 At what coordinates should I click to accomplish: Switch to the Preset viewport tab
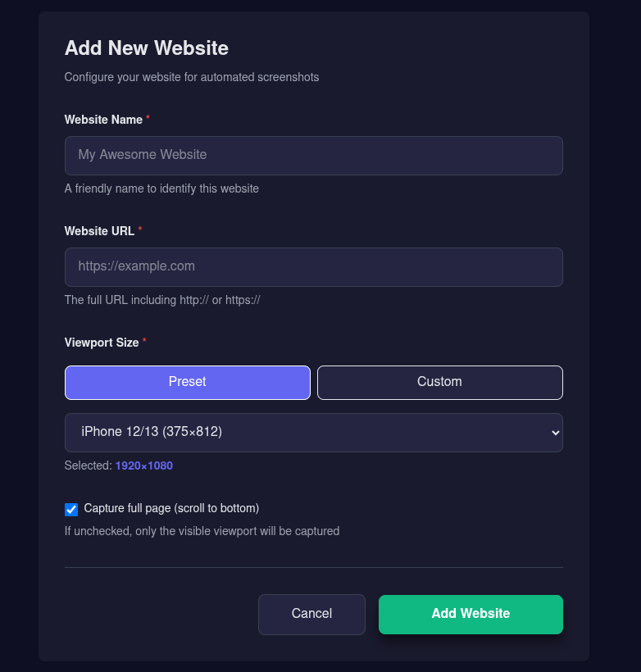(x=188, y=382)
